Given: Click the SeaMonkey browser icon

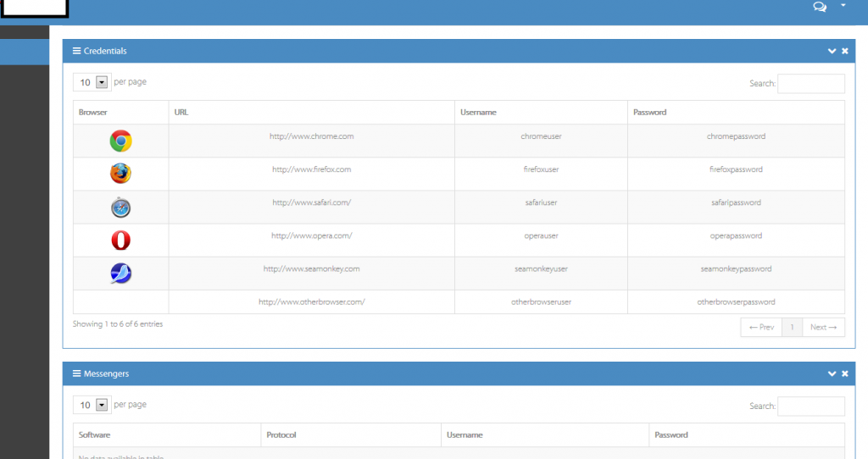Looking at the screenshot, I should tap(120, 274).
